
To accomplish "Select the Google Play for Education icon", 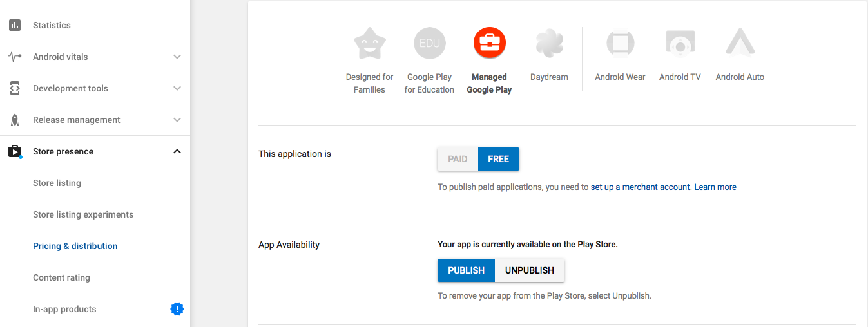I will coord(429,44).
